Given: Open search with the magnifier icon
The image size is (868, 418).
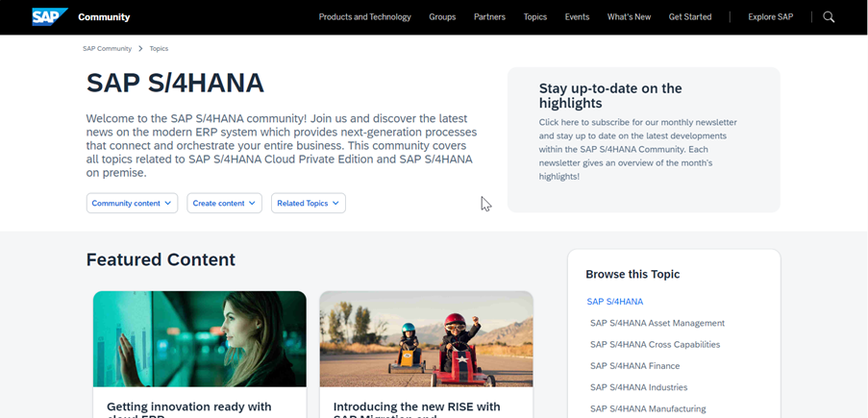Looking at the screenshot, I should pos(829,17).
